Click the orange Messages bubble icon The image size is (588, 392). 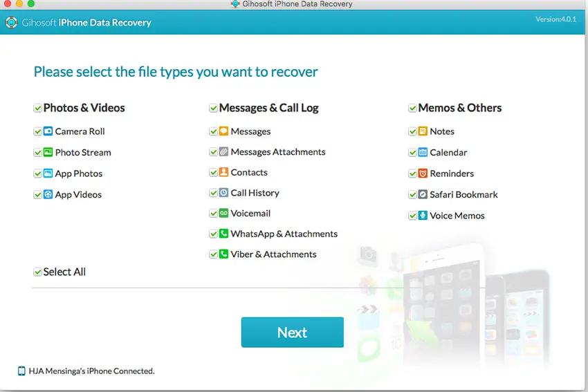pos(223,131)
